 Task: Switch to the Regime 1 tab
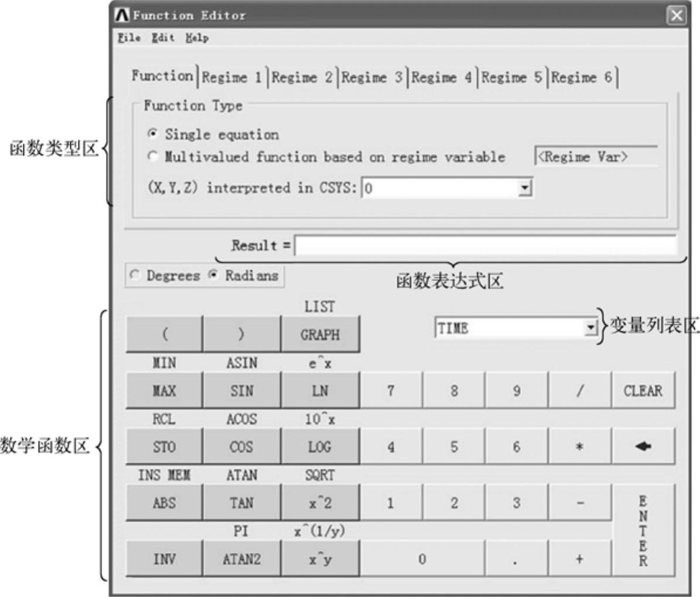pos(232,77)
